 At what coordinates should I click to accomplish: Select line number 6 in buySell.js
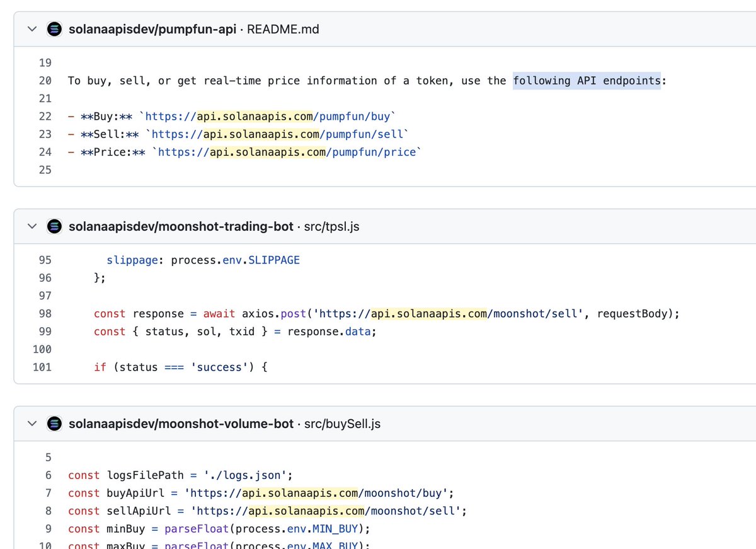pyautogui.click(x=48, y=475)
